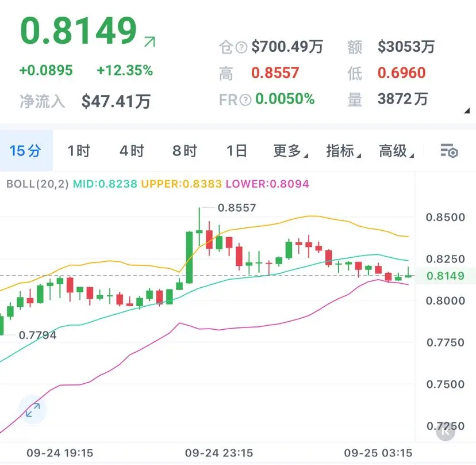Tap the LOWER:0.8094 indicator value

pos(267,184)
